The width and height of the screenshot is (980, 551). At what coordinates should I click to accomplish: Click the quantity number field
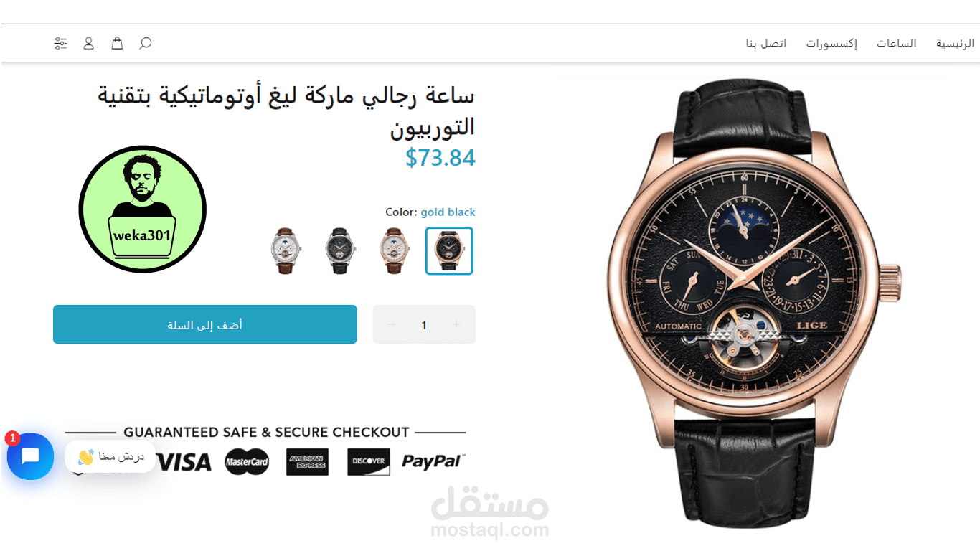424,325
